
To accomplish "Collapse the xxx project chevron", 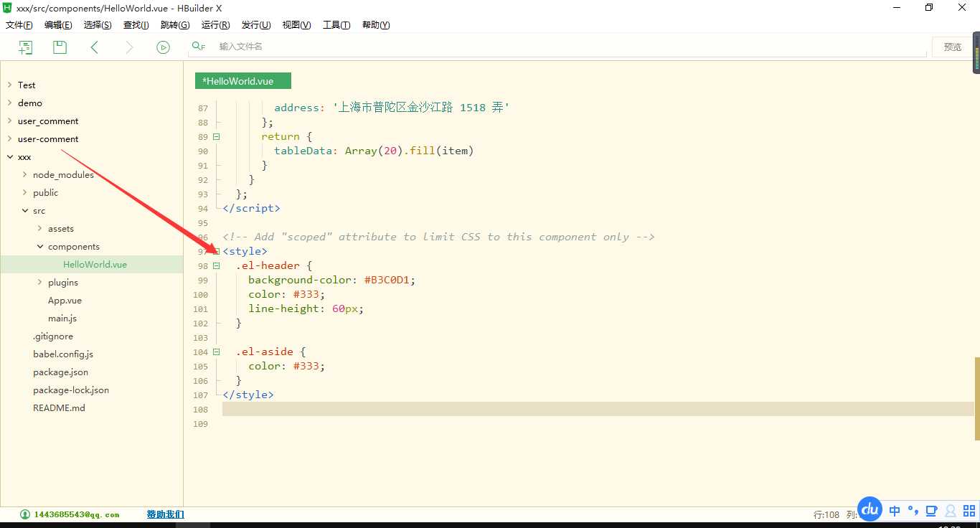I will 9,156.
